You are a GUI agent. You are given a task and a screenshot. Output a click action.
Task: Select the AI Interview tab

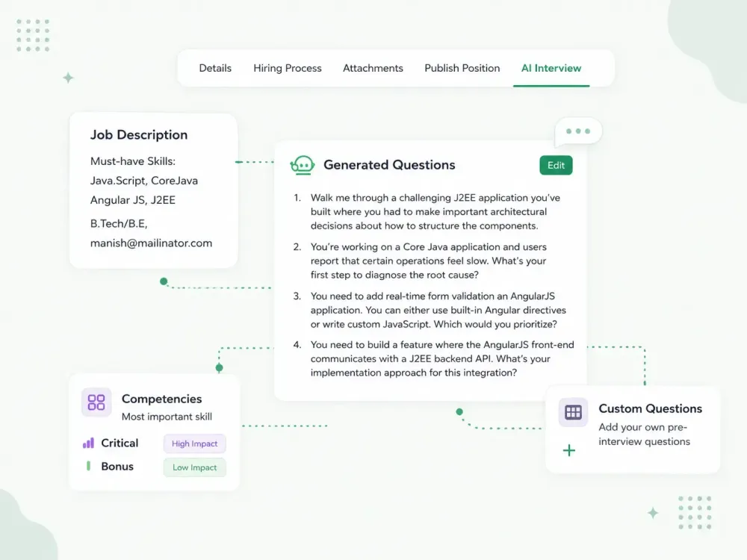coord(551,68)
